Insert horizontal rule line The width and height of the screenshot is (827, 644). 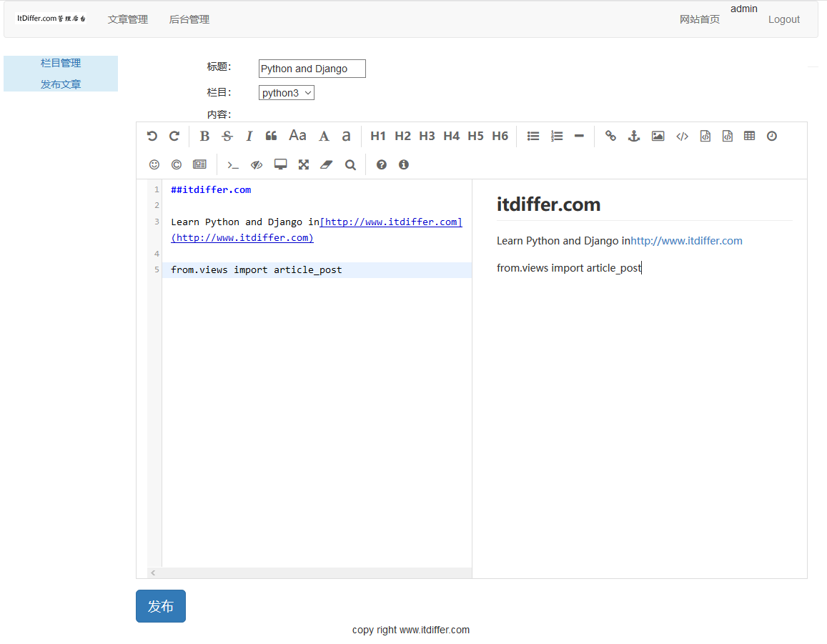click(x=579, y=136)
